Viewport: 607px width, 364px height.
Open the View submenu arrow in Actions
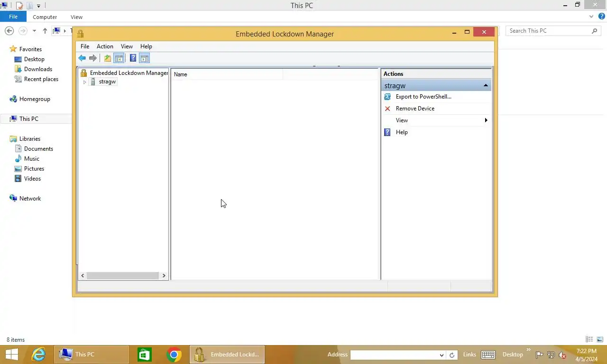coord(486,120)
